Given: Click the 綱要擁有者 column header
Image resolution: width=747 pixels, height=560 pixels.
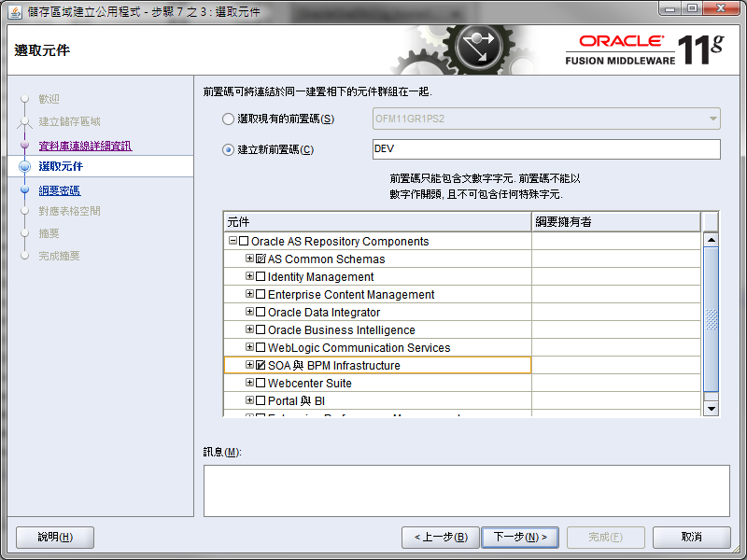Looking at the screenshot, I should 616,222.
